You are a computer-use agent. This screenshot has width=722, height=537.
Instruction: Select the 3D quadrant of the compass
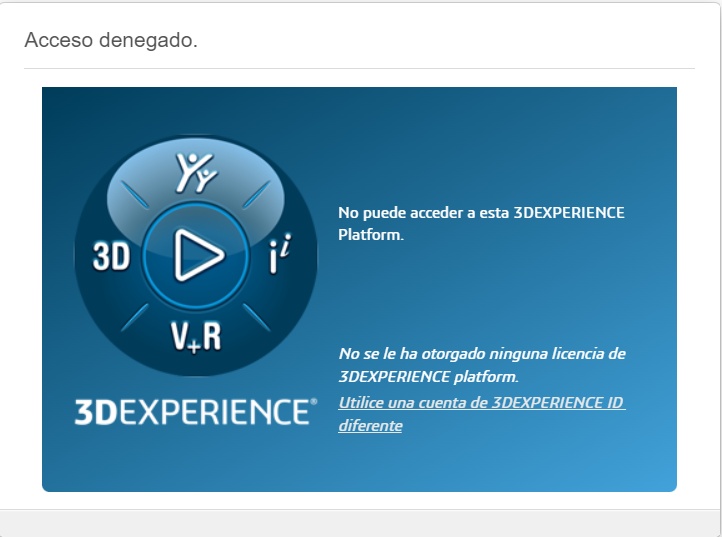click(x=111, y=257)
